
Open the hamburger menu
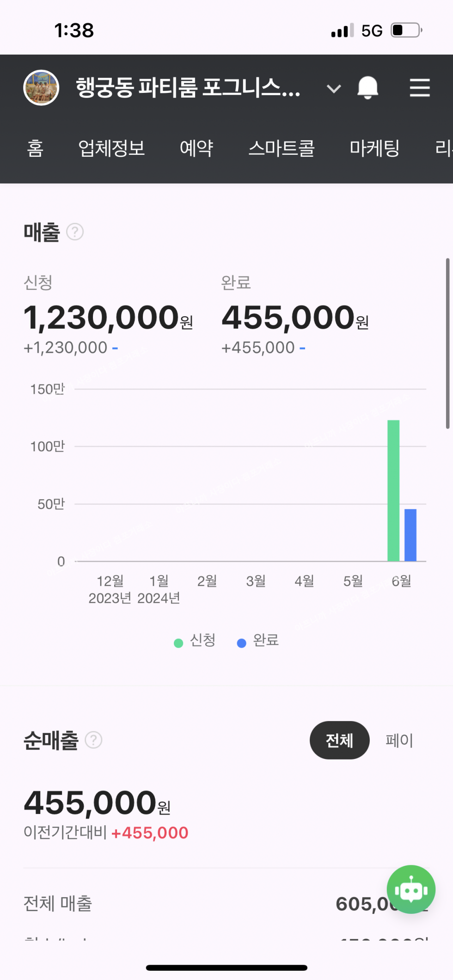click(420, 87)
